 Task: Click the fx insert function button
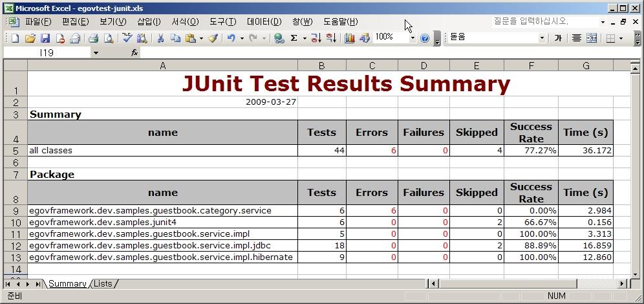click(134, 52)
